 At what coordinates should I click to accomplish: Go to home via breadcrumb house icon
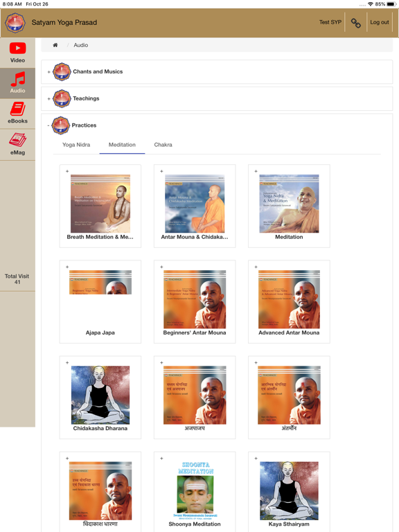click(x=55, y=45)
